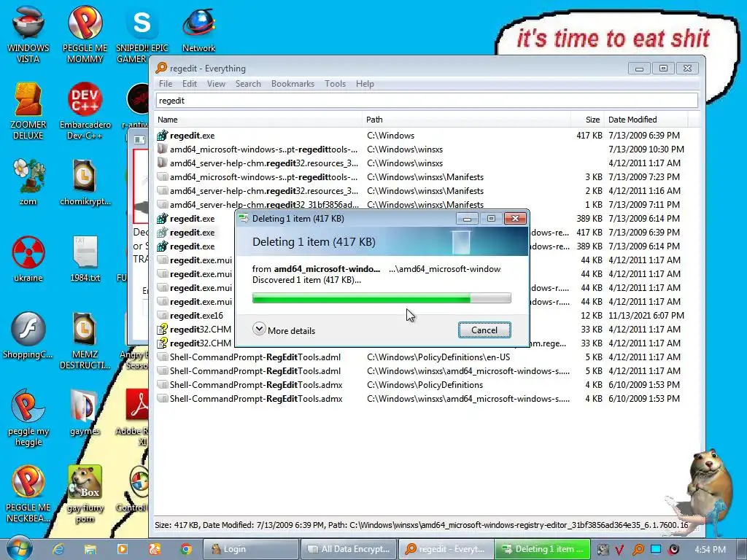This screenshot has width=747, height=560.
Task: Click the 4:54 PM system clock
Action: pos(710,549)
